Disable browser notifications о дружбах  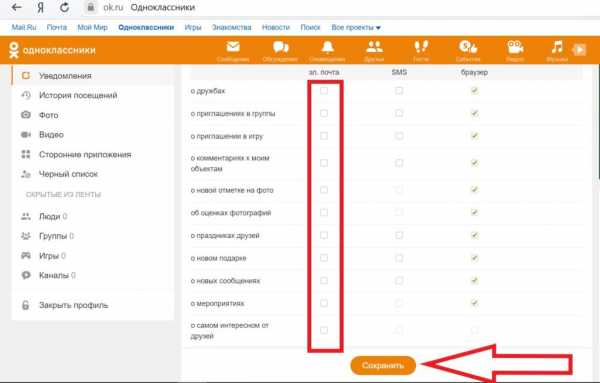pos(474,91)
